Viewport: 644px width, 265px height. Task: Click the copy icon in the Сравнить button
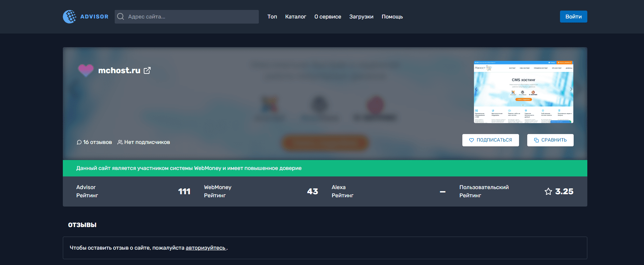point(536,140)
